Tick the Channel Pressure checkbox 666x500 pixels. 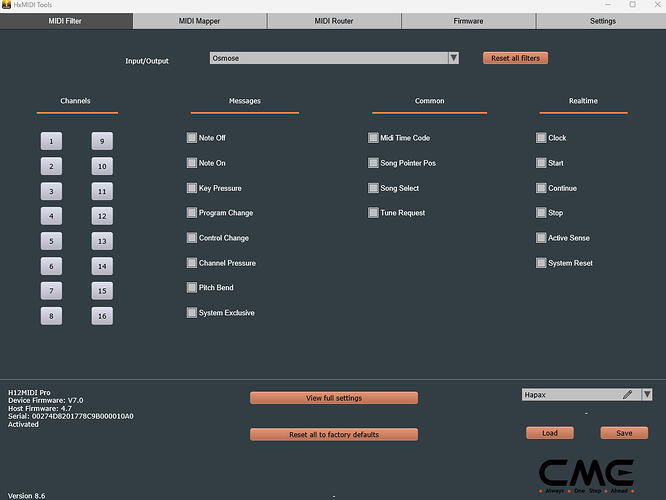(192, 263)
